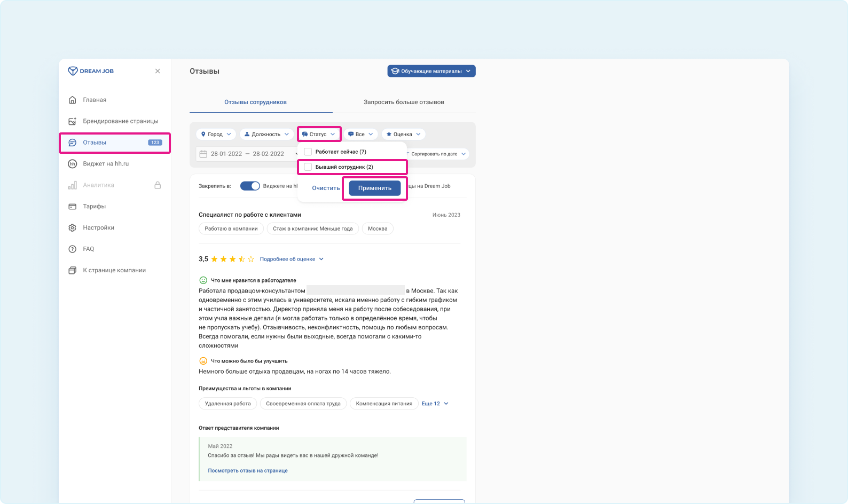
Task: Open Посмотреть отзыв на странице link
Action: click(248, 471)
